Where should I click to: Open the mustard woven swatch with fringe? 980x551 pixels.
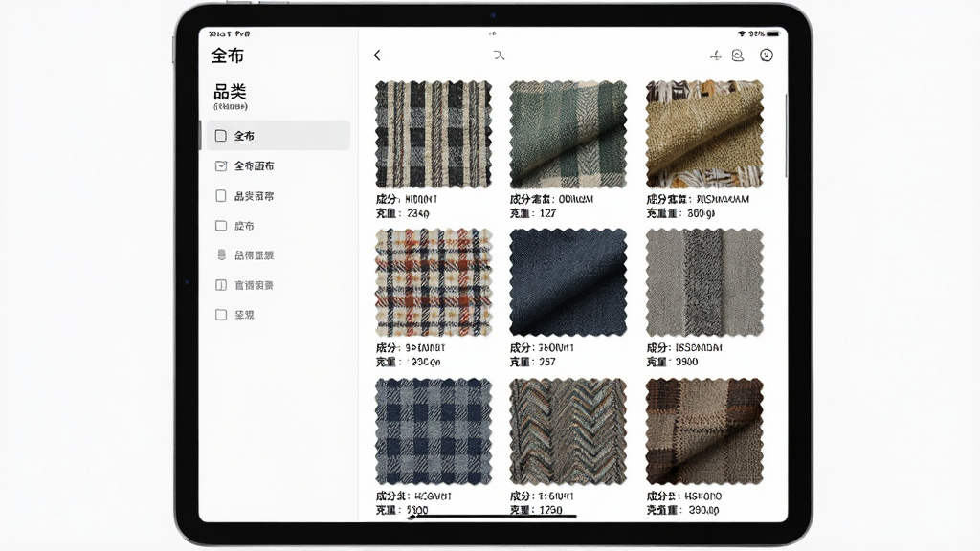pyautogui.click(x=704, y=134)
